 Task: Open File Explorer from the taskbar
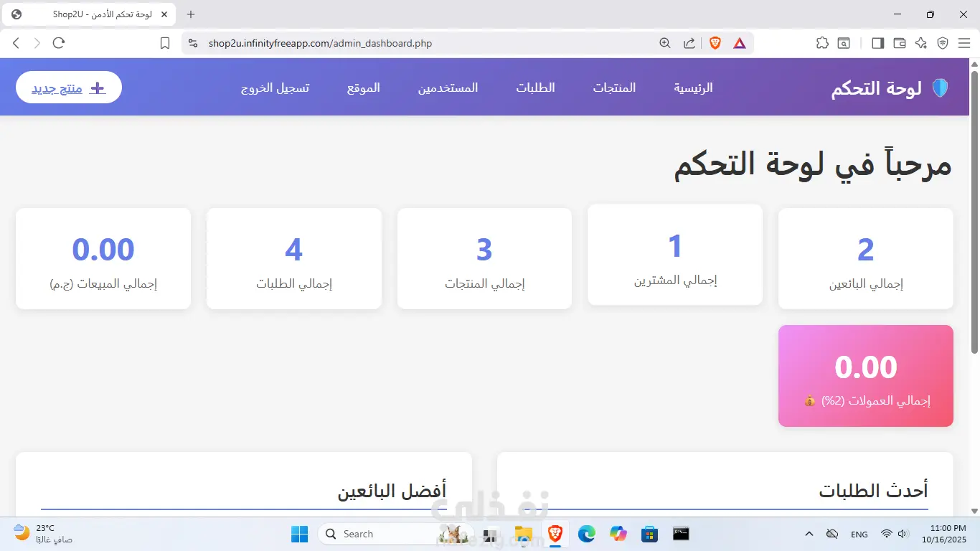point(524,534)
